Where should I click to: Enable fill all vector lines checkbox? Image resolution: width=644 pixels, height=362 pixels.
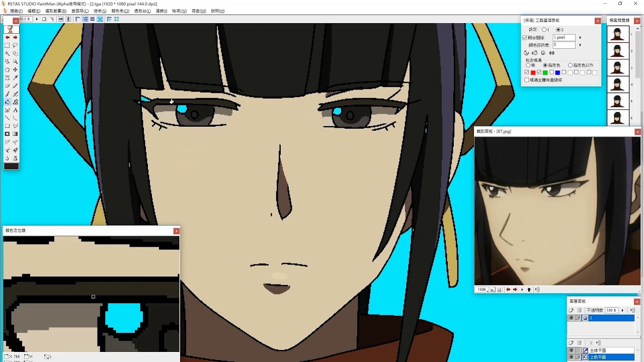526,80
